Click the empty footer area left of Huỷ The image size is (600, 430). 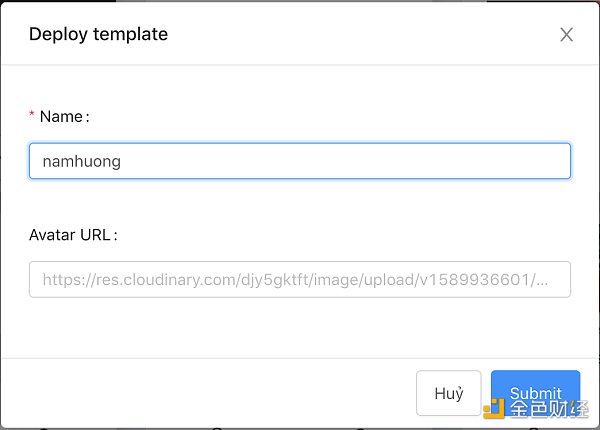click(200, 392)
